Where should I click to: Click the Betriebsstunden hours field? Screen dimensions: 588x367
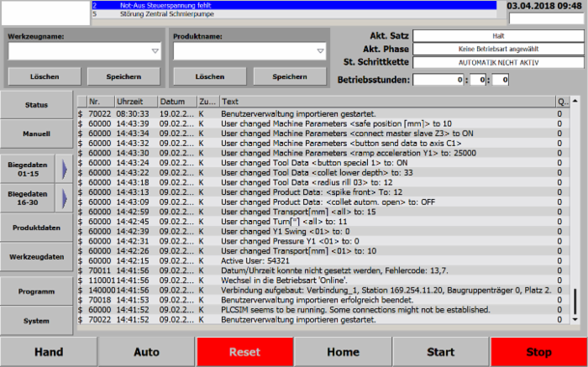pyautogui.click(x=441, y=80)
